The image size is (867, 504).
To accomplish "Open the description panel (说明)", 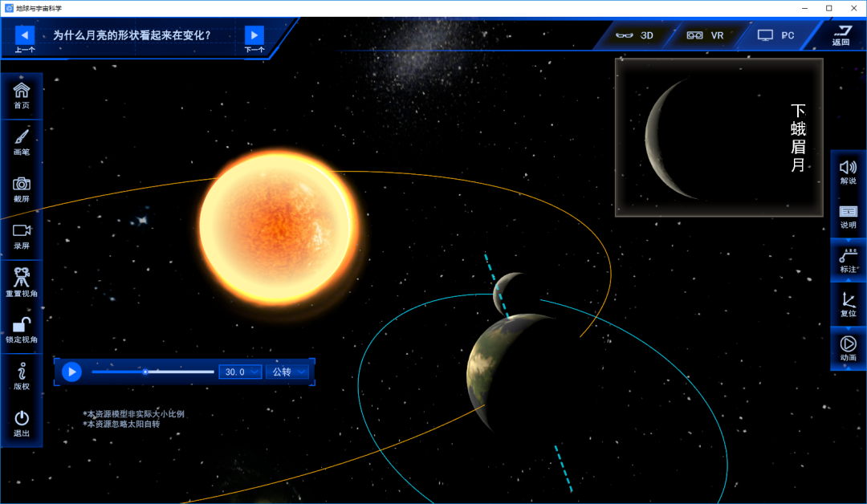I will (x=849, y=216).
